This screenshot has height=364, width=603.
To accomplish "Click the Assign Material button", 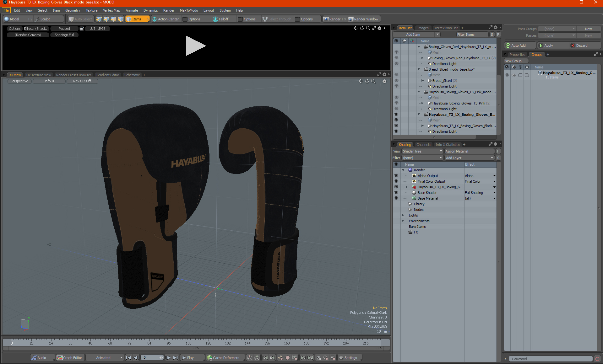I will pos(469,151).
